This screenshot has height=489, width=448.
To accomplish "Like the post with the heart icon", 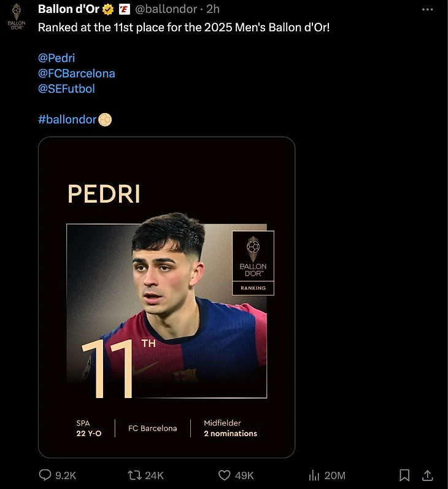I will coord(225,475).
